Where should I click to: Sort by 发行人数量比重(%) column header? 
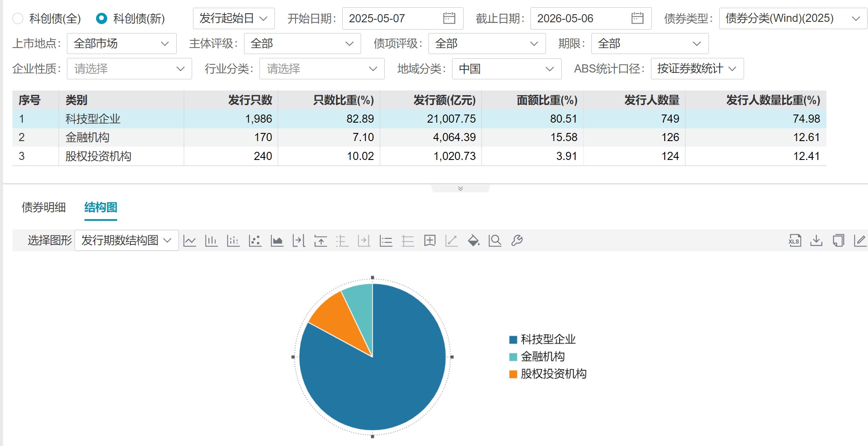point(773,100)
